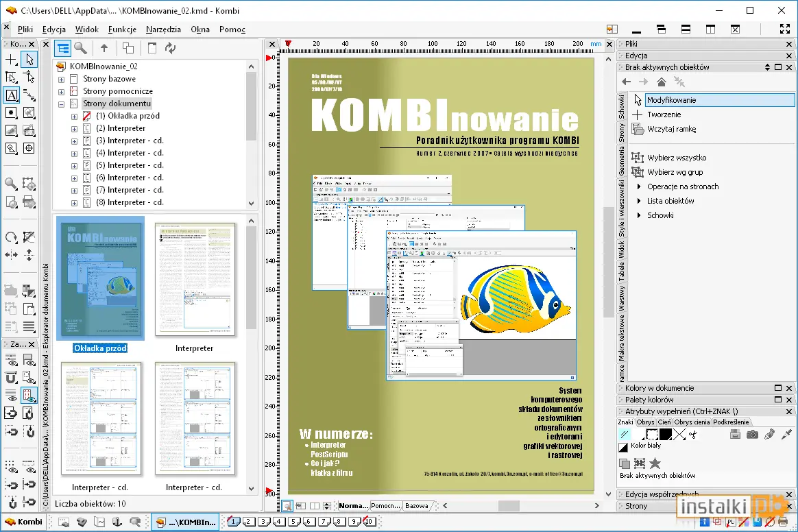Click the camera icon in fill attributes panel
This screenshot has height=532, width=798.
point(752,434)
